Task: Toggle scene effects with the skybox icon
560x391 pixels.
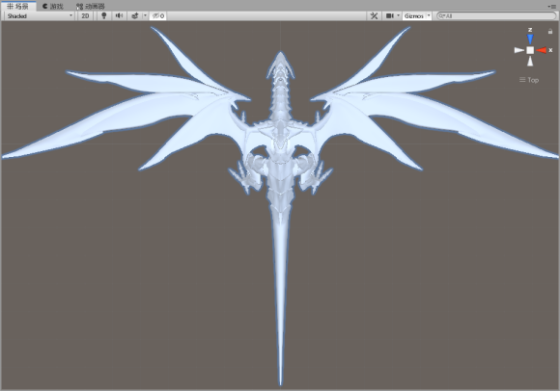Action: pos(135,16)
